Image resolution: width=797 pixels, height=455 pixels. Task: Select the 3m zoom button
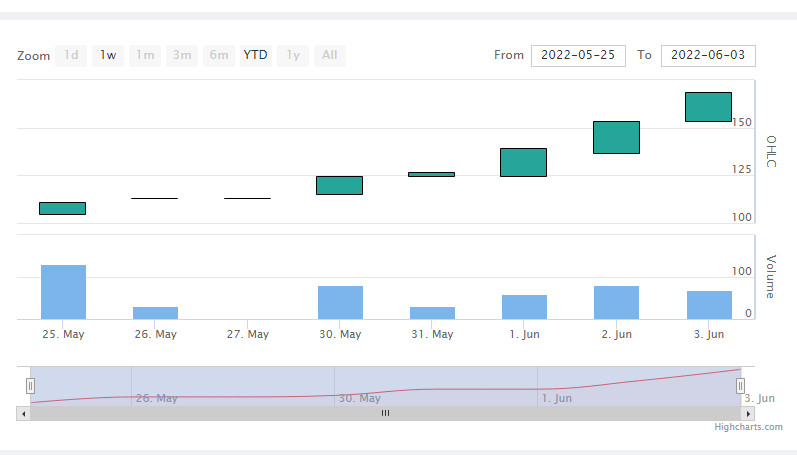pos(182,55)
